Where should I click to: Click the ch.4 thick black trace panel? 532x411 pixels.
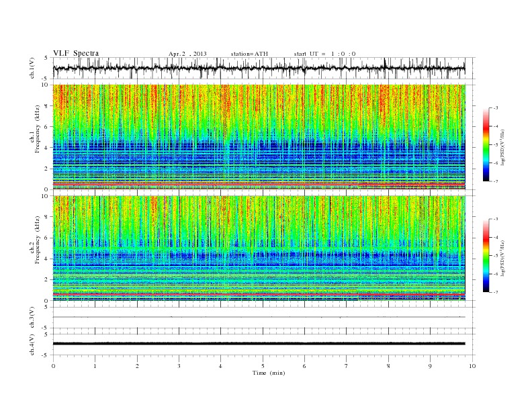264,345
